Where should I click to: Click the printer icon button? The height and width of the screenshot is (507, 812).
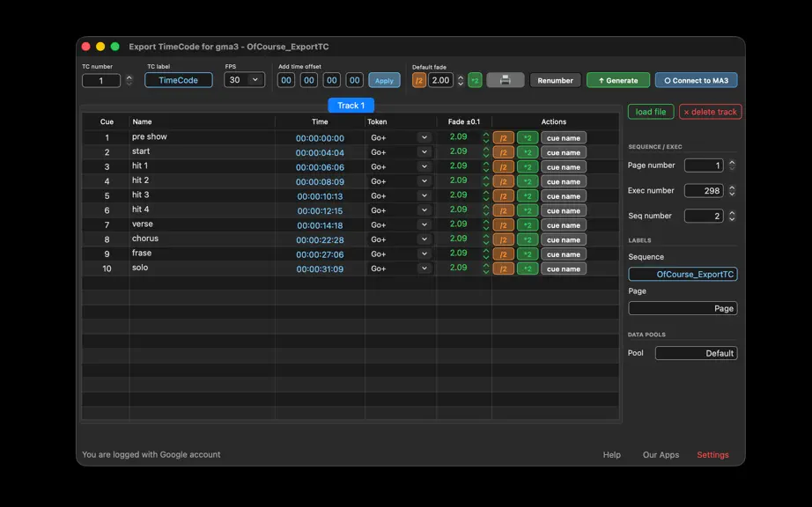[506, 80]
